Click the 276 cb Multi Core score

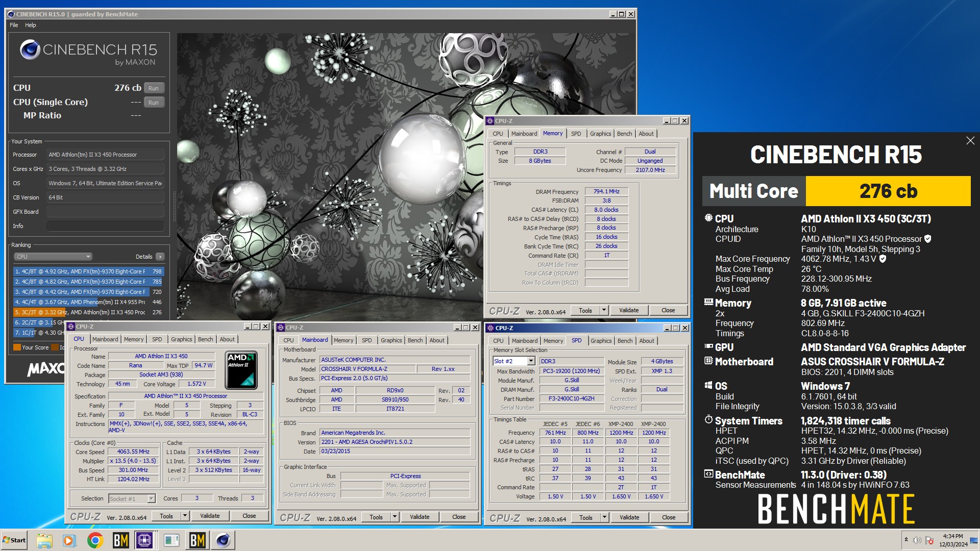(888, 191)
